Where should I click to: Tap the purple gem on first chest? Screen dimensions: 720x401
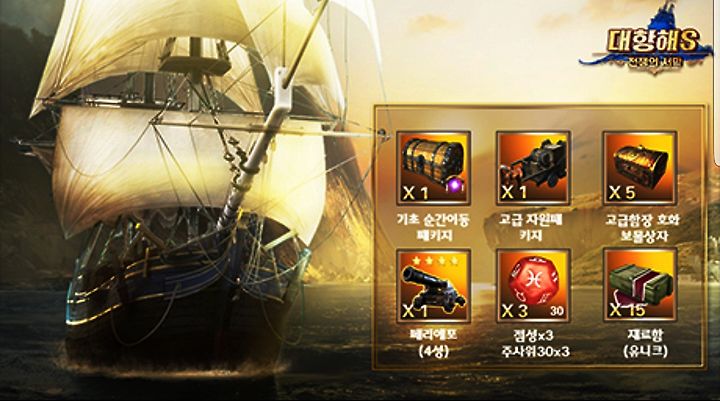(456, 187)
